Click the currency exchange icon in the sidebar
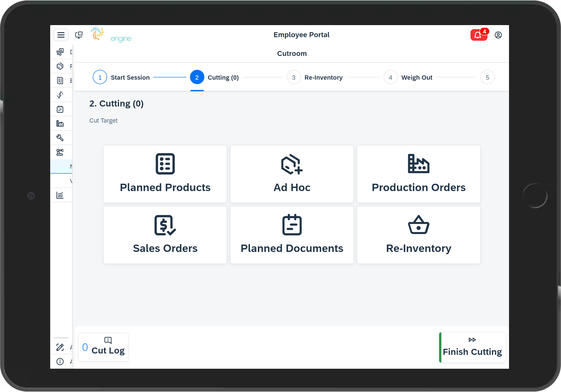 [60, 95]
